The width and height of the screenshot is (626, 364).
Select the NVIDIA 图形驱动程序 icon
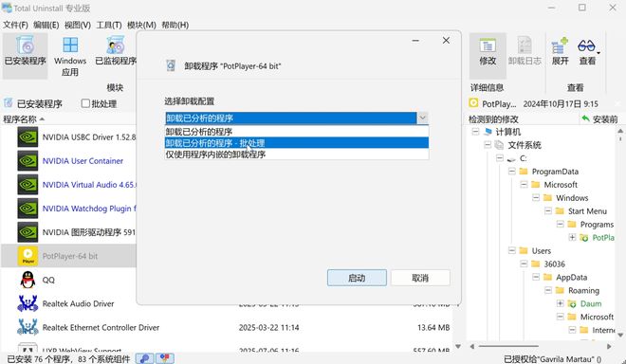click(28, 232)
